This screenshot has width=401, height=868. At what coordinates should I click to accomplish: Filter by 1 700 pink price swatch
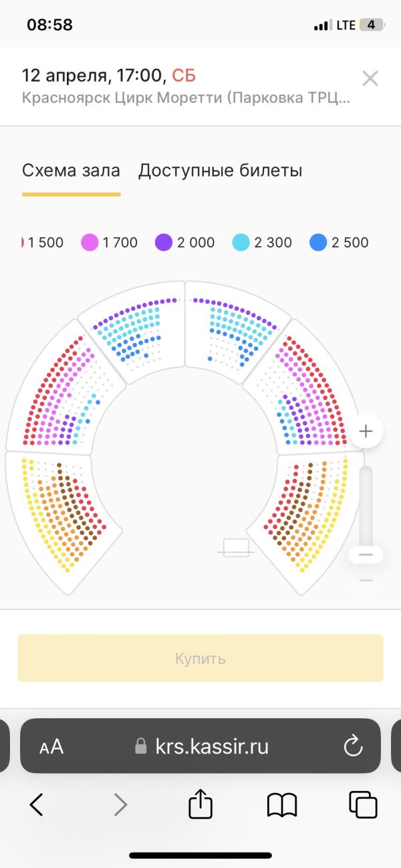click(90, 243)
